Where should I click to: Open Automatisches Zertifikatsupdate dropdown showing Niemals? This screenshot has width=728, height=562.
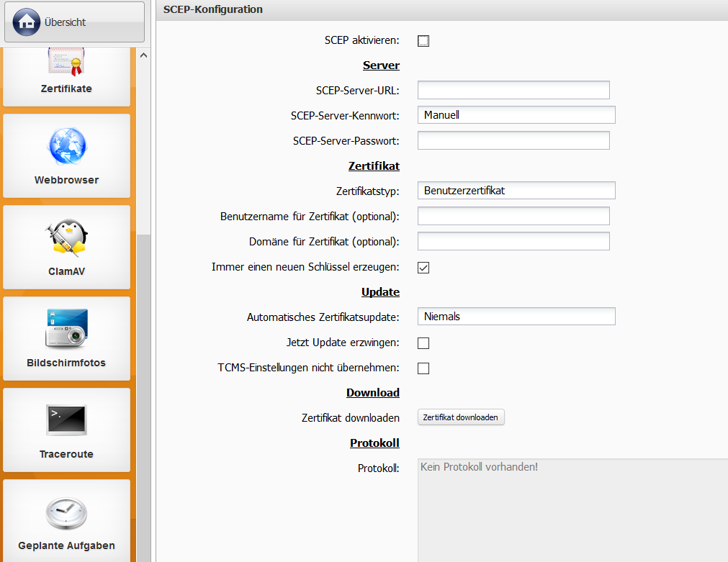point(516,317)
